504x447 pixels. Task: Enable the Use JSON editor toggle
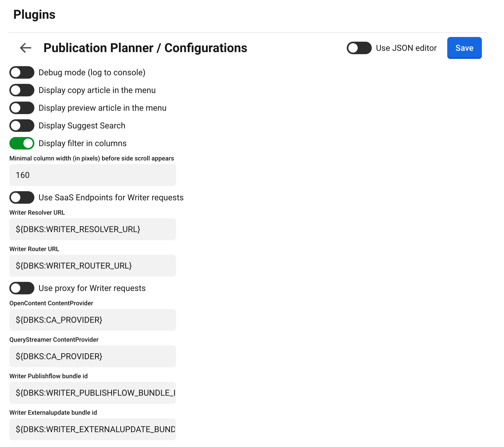point(359,48)
